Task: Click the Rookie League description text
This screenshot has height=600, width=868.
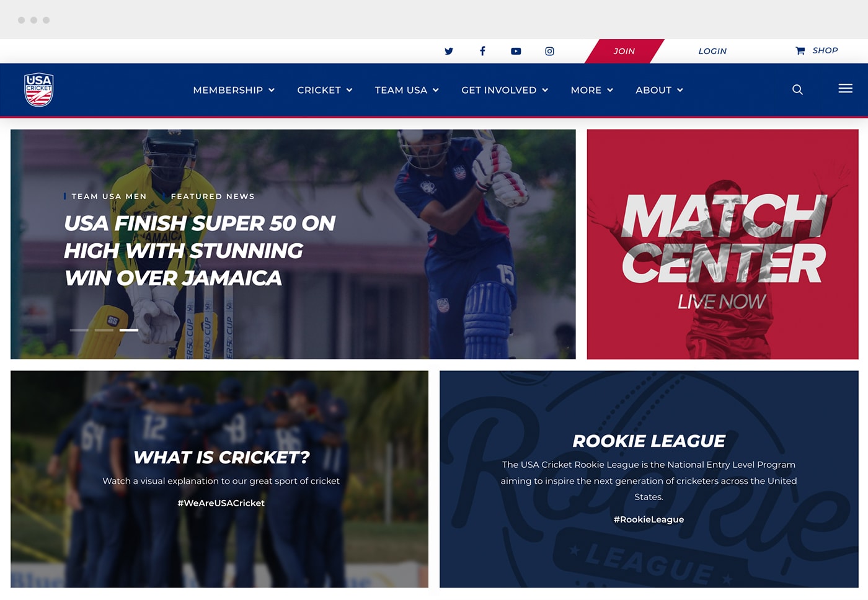Action: point(649,481)
